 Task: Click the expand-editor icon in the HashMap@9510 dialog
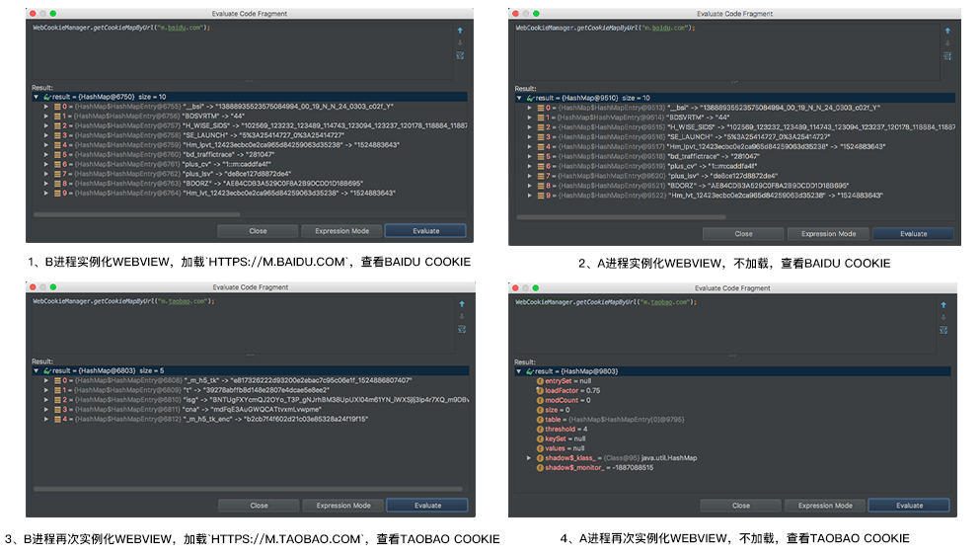coord(947,56)
